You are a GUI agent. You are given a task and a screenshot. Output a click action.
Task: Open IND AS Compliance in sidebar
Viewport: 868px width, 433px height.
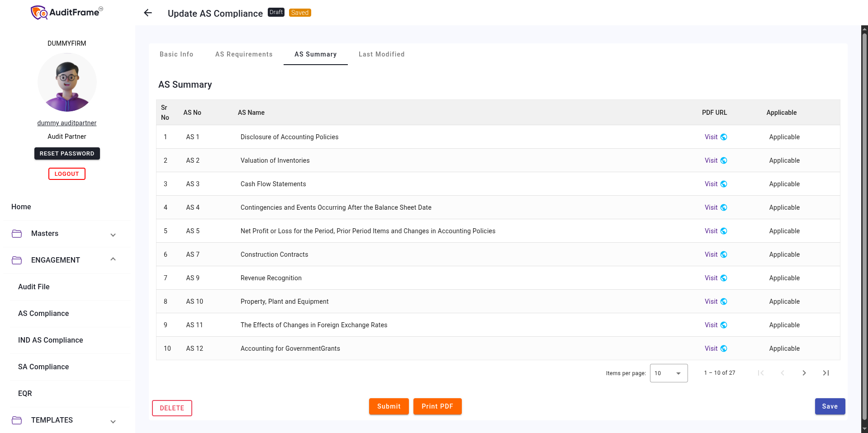(x=51, y=340)
